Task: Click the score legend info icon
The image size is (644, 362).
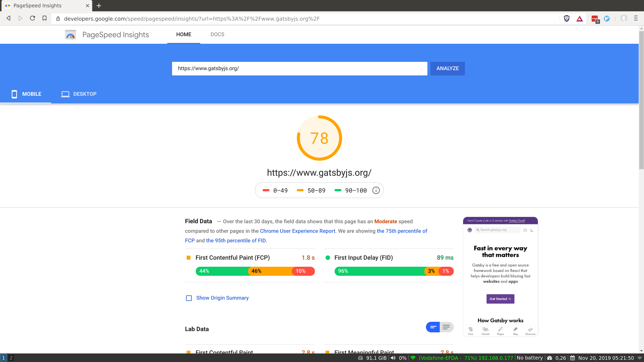Action: tap(376, 190)
